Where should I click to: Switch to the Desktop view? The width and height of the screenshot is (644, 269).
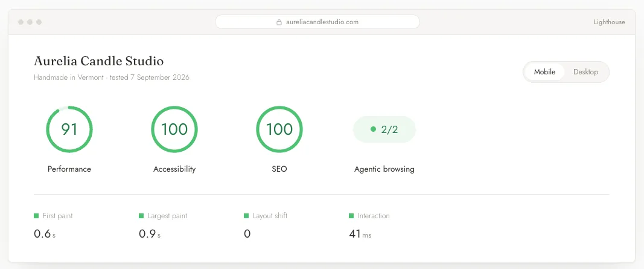coord(585,72)
